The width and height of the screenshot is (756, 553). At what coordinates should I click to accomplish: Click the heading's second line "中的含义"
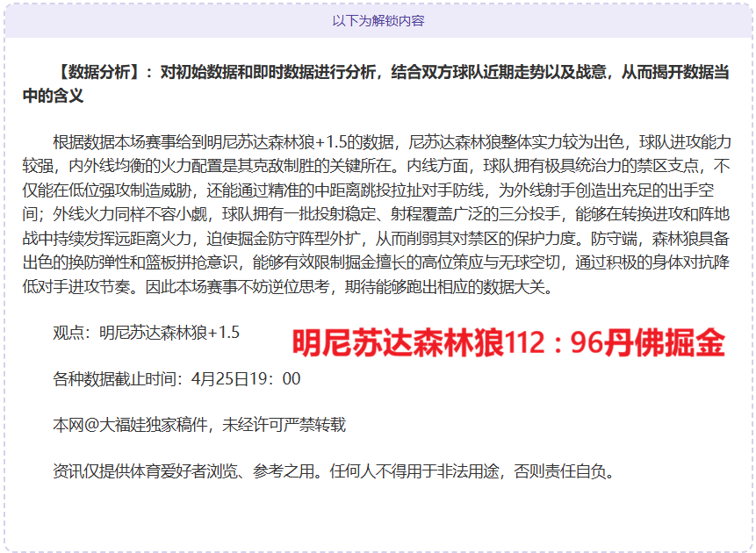point(53,96)
